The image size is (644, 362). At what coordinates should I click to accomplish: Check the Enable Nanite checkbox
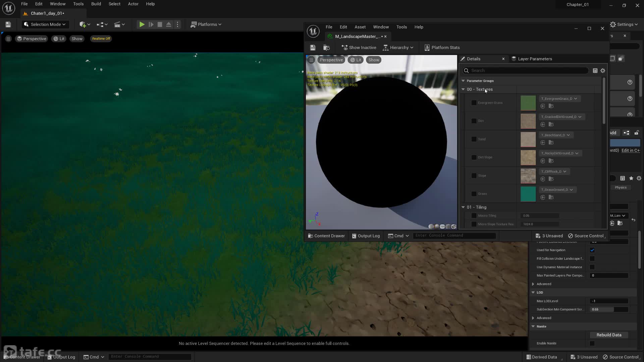tap(592, 344)
